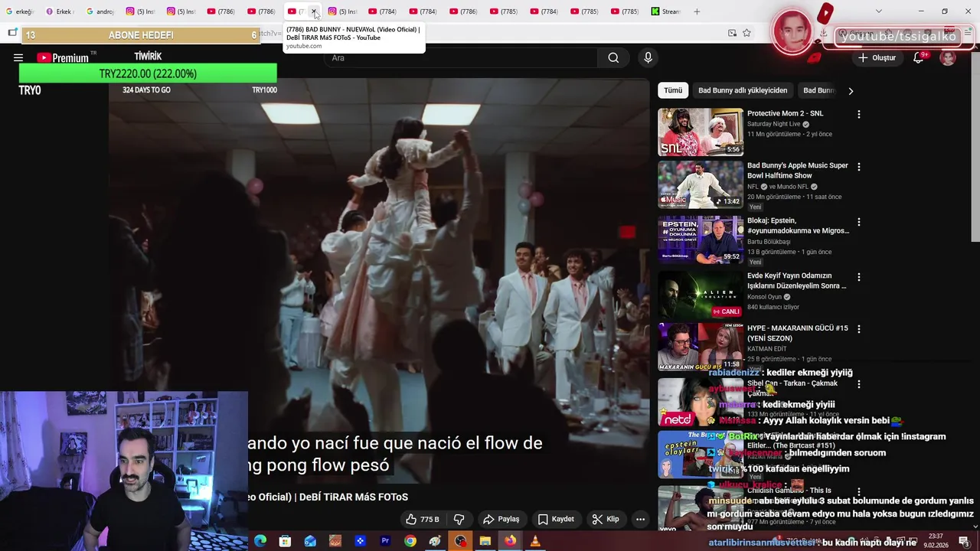
Task: Open YouTube notifications bell
Action: point(919,57)
